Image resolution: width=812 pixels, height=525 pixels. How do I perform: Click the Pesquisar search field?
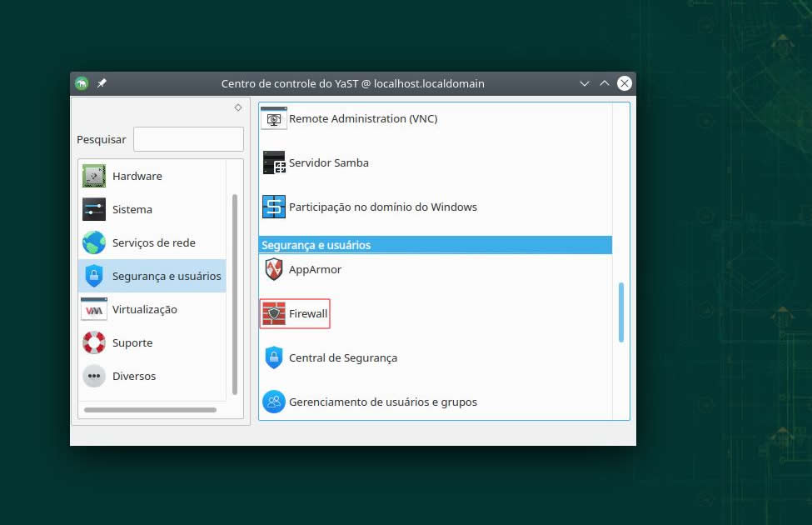pos(188,139)
